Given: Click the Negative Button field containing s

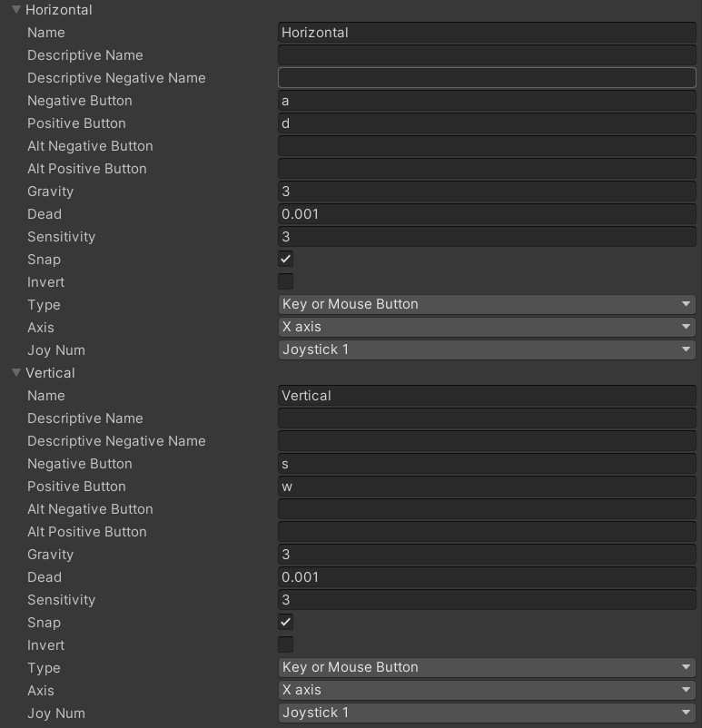Looking at the screenshot, I should 487,463.
